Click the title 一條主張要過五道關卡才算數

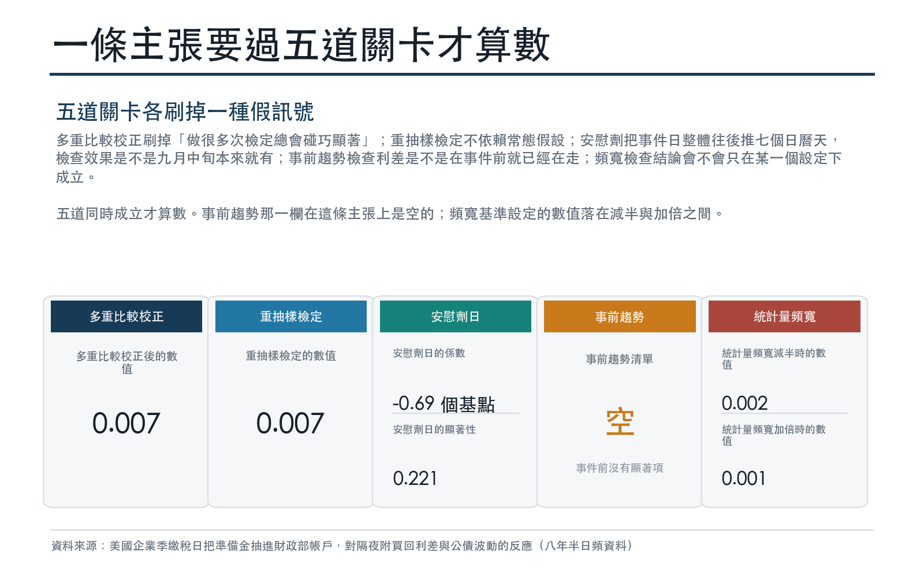(301, 45)
